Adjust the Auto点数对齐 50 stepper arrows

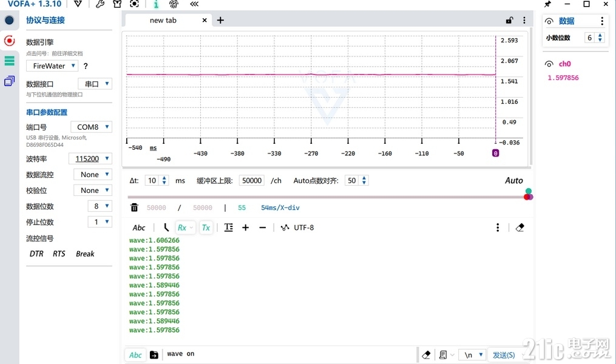click(364, 181)
